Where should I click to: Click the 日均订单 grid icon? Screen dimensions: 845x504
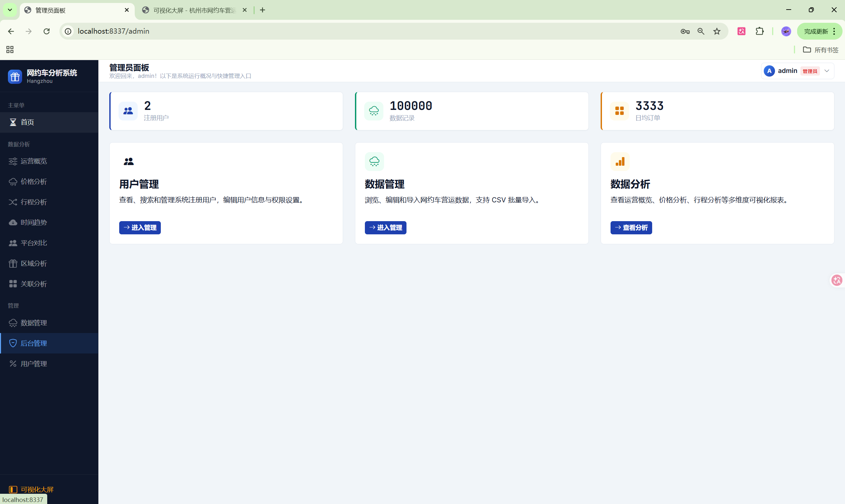[619, 111]
